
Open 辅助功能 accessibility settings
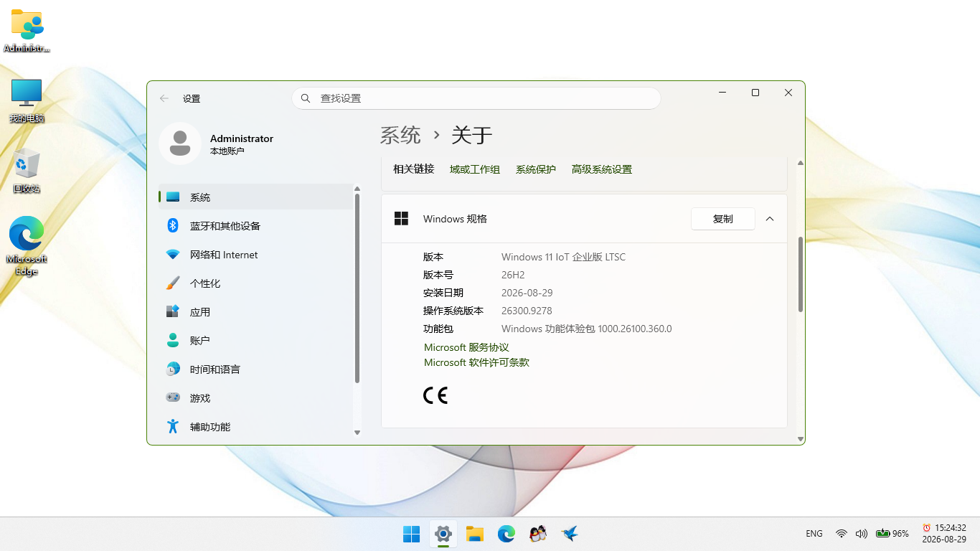pyautogui.click(x=255, y=427)
